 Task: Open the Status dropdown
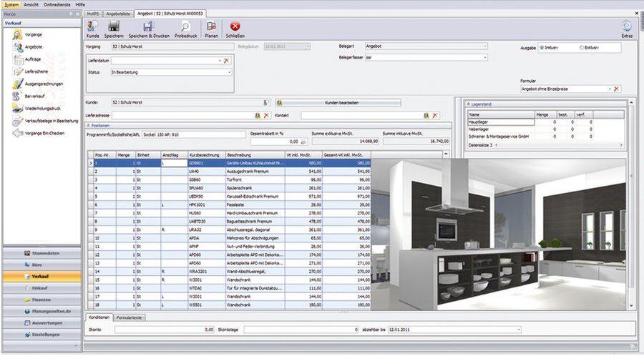tap(229, 72)
